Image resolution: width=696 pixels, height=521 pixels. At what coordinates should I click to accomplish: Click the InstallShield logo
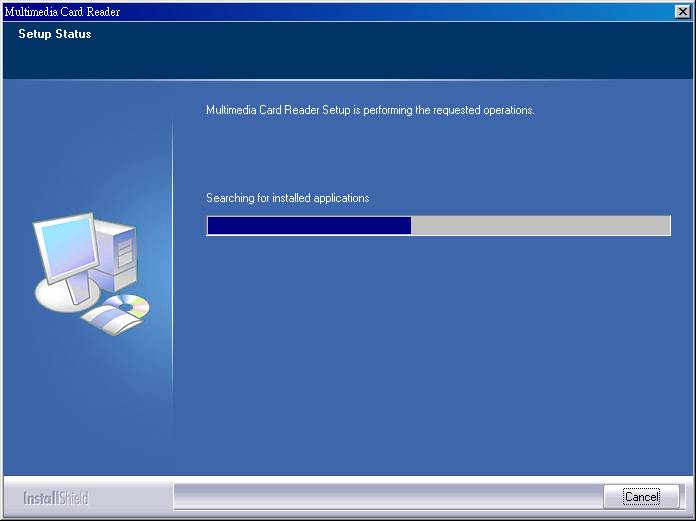click(x=56, y=497)
